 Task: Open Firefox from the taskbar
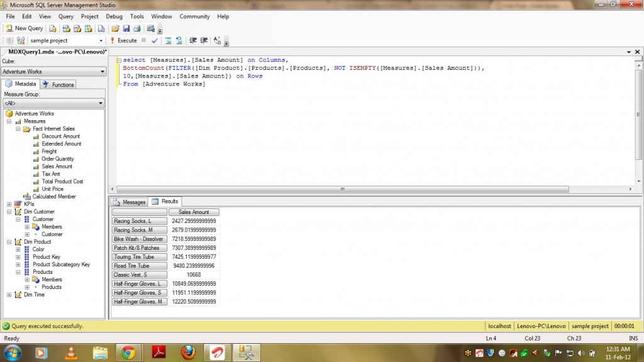point(187,353)
